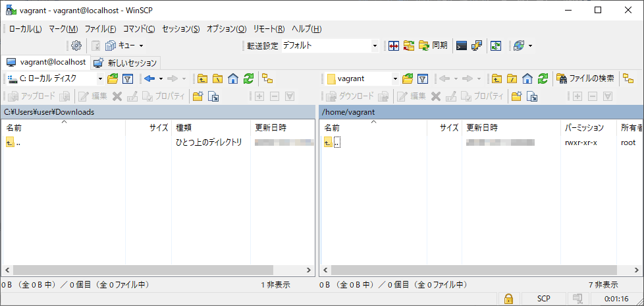Viewport: 644px width, 306px height.
Task: Open the コマンド(C) menu
Action: [139, 29]
